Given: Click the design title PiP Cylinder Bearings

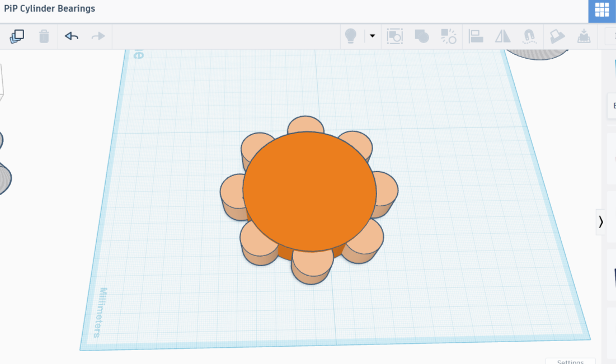Looking at the screenshot, I should [x=49, y=8].
